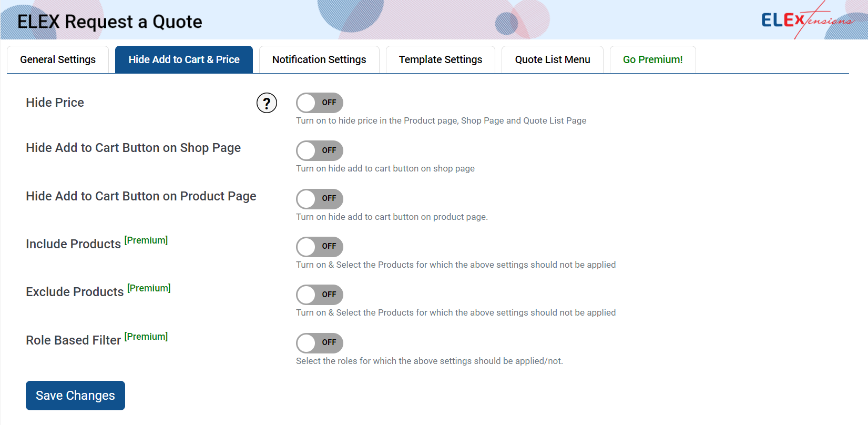
Task: Click the Premium tag next to Role Based Filter
Action: point(146,337)
